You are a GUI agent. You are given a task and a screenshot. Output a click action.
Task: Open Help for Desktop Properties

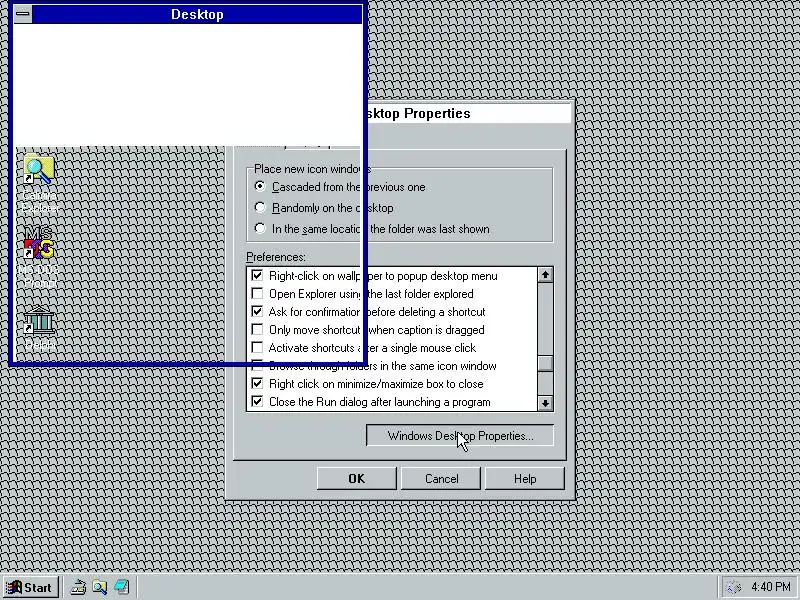(525, 479)
